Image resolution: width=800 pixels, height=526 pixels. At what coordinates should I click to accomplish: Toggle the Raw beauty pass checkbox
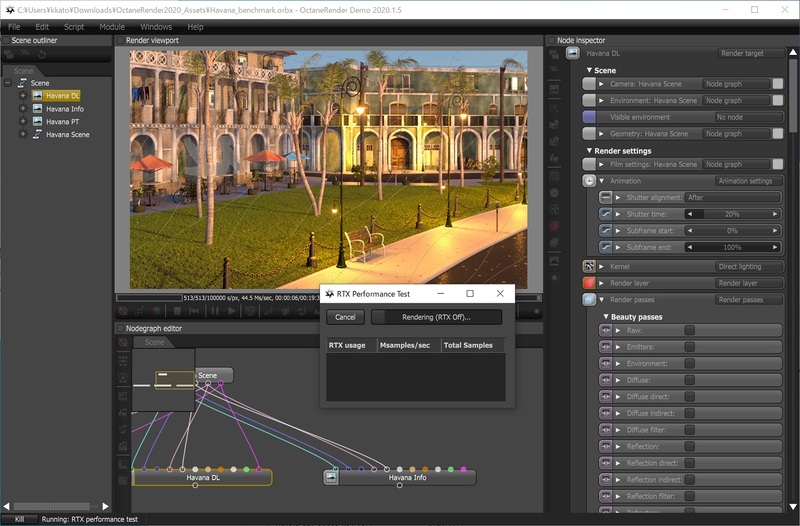coord(690,331)
